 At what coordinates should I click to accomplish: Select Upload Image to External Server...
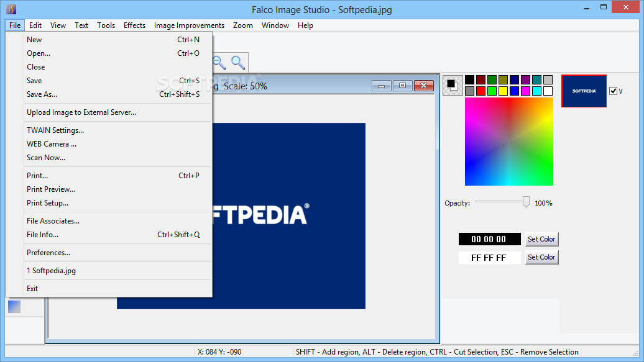click(109, 112)
